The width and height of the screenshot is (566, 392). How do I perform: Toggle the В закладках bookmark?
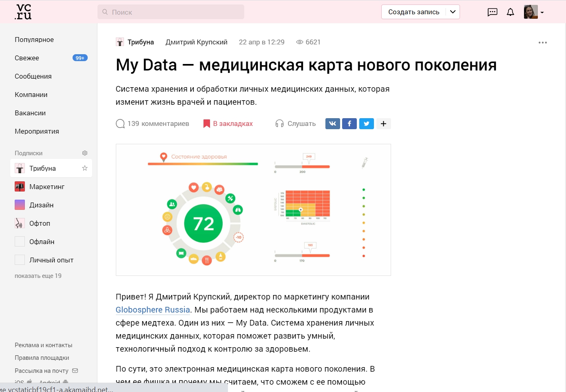(228, 123)
